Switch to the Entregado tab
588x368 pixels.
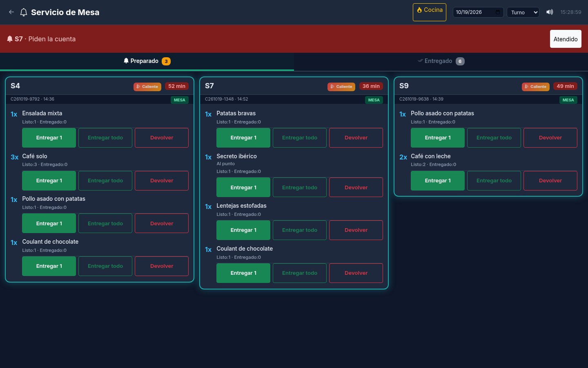click(x=441, y=61)
